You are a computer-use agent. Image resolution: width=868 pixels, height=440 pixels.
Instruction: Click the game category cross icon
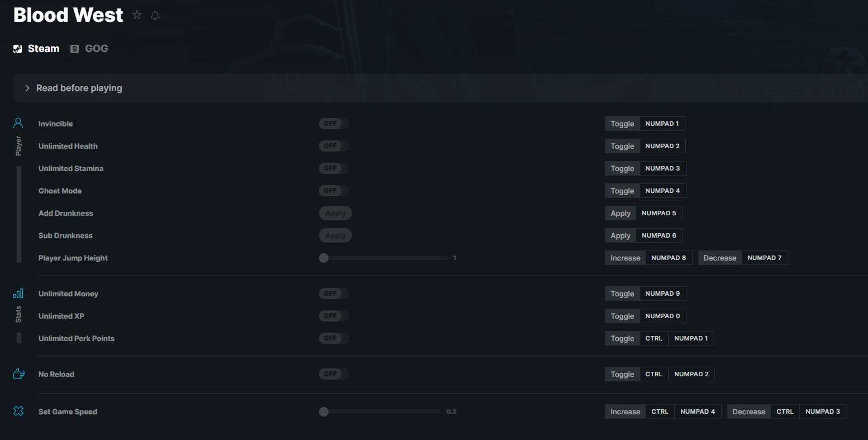coord(18,411)
